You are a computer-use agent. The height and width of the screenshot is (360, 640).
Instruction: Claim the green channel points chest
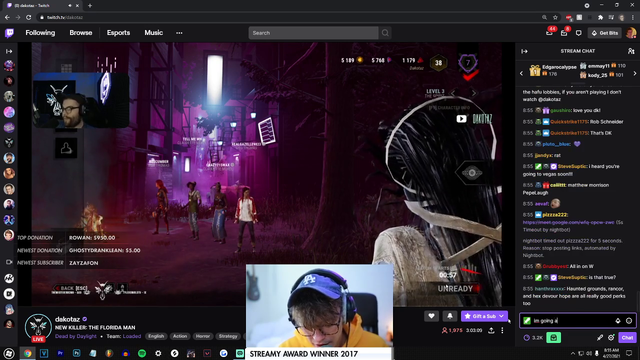pos(553,338)
